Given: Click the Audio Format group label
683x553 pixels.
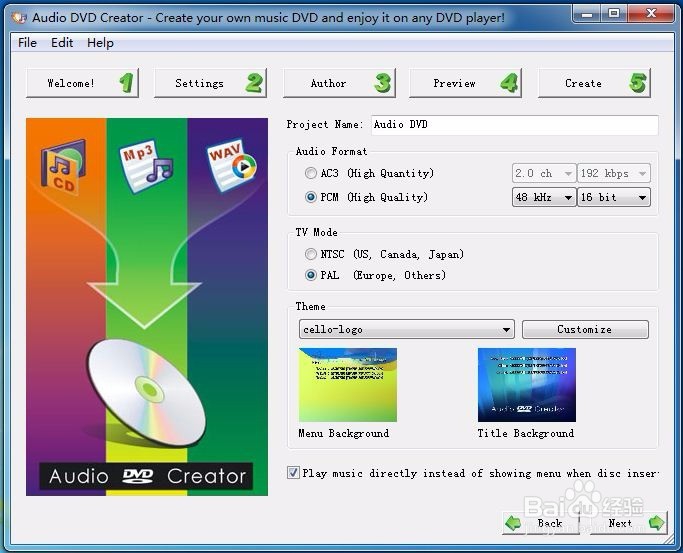Looking at the screenshot, I should click(x=331, y=152).
